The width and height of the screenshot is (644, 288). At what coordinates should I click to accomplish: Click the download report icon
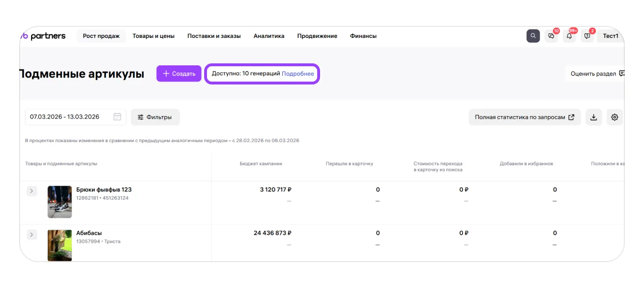[593, 117]
